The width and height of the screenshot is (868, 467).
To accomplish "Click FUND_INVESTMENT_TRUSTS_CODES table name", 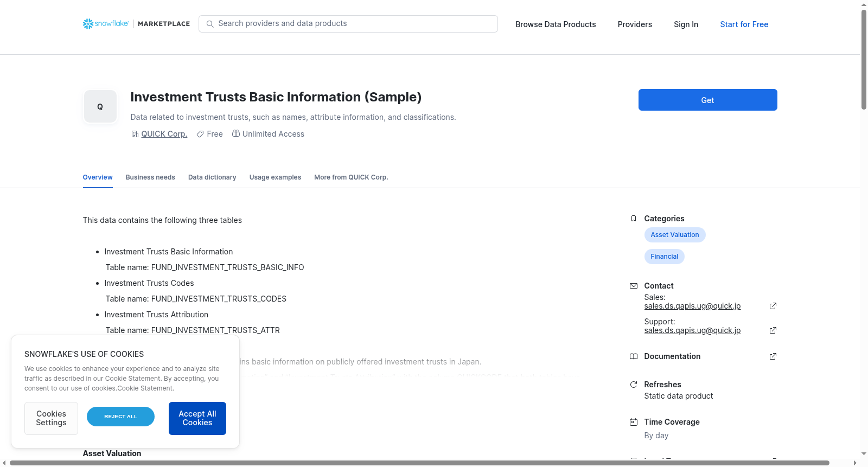I will 219,299.
